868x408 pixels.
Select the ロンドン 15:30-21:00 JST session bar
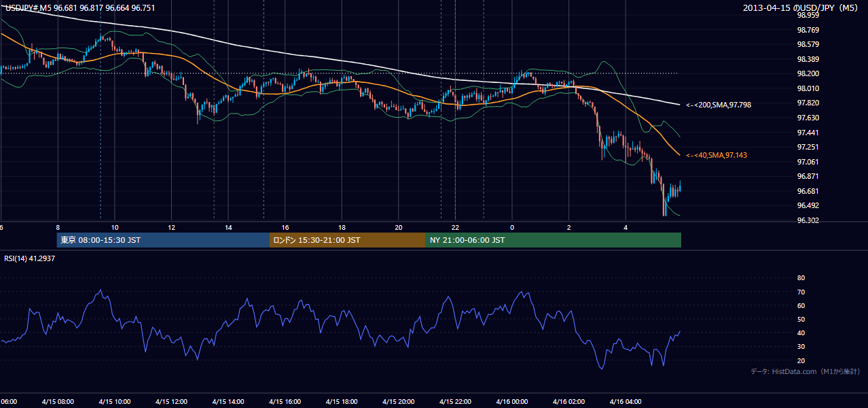pos(348,240)
